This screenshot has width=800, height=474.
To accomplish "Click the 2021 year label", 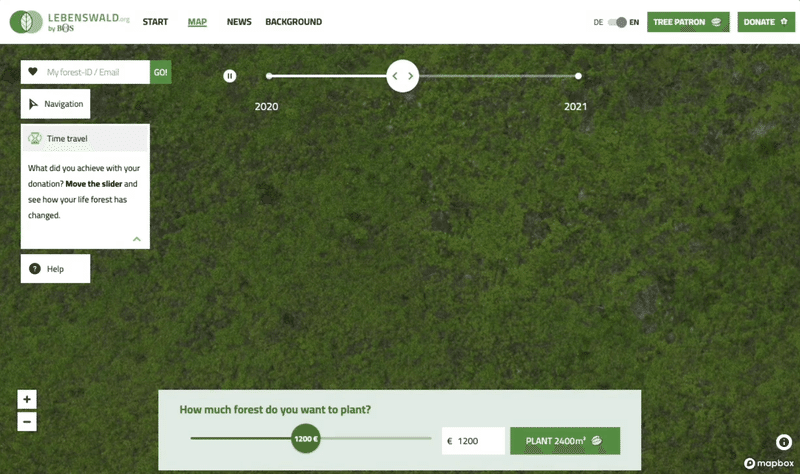I will click(x=576, y=107).
